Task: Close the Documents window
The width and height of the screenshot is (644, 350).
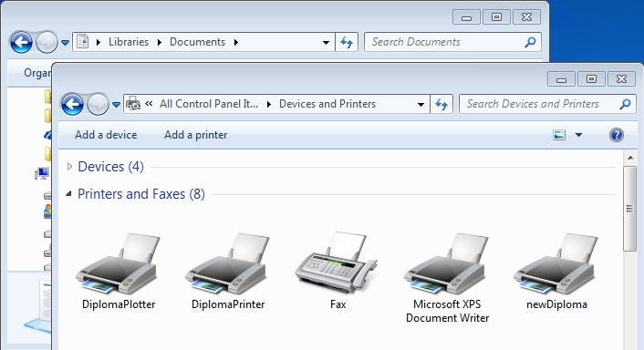Action: click(526, 16)
